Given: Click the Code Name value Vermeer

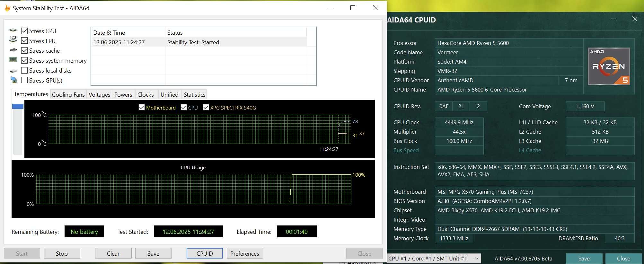Looking at the screenshot, I should (x=509, y=52).
